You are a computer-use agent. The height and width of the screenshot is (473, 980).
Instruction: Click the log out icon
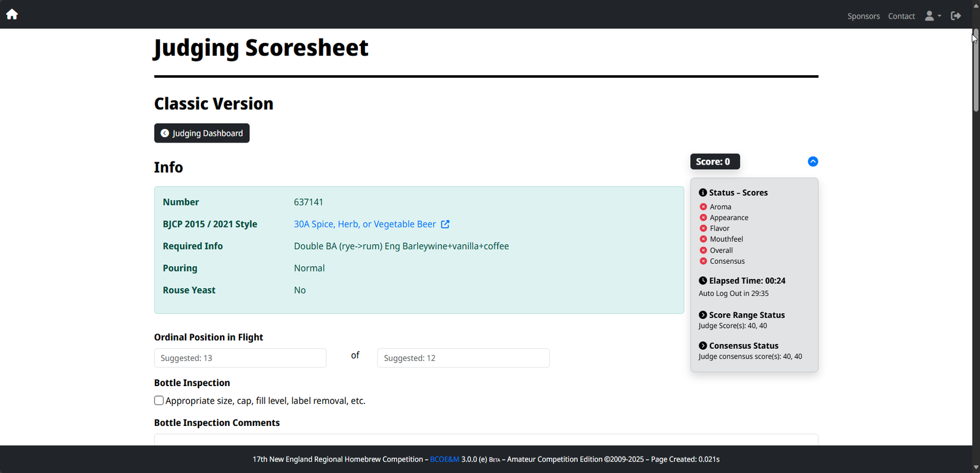pos(956,16)
